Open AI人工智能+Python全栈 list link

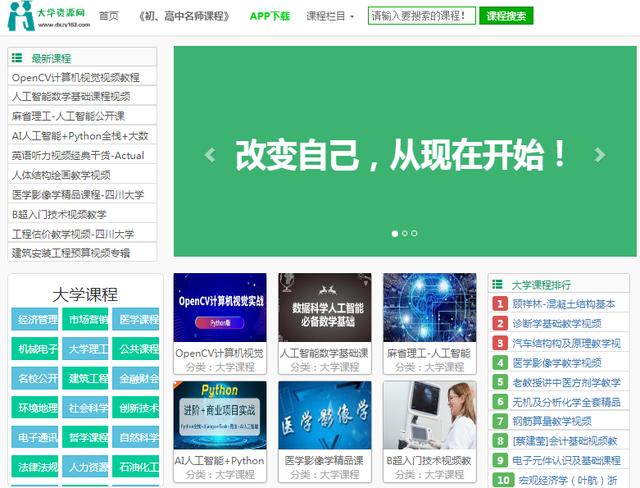click(x=82, y=135)
